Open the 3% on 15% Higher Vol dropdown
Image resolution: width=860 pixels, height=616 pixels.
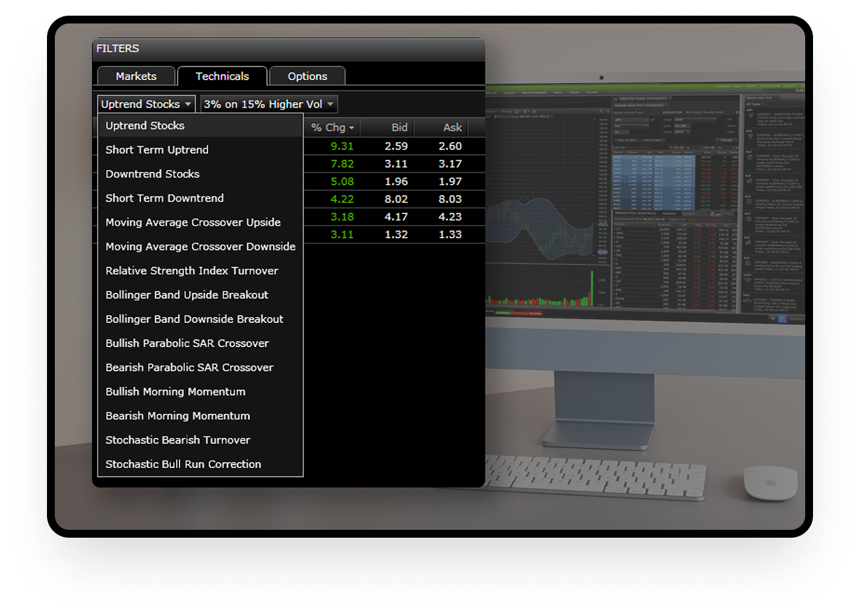[x=269, y=104]
